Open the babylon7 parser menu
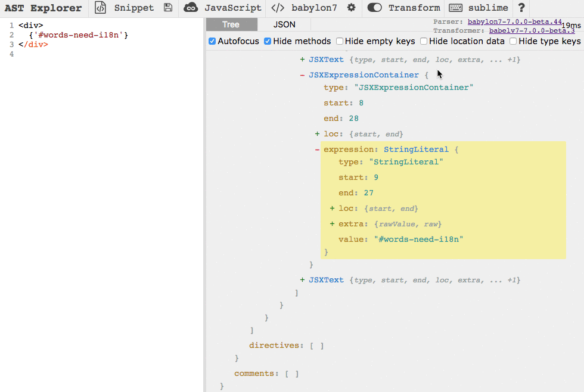Screen dimensions: 584x392 pyautogui.click(x=314, y=8)
